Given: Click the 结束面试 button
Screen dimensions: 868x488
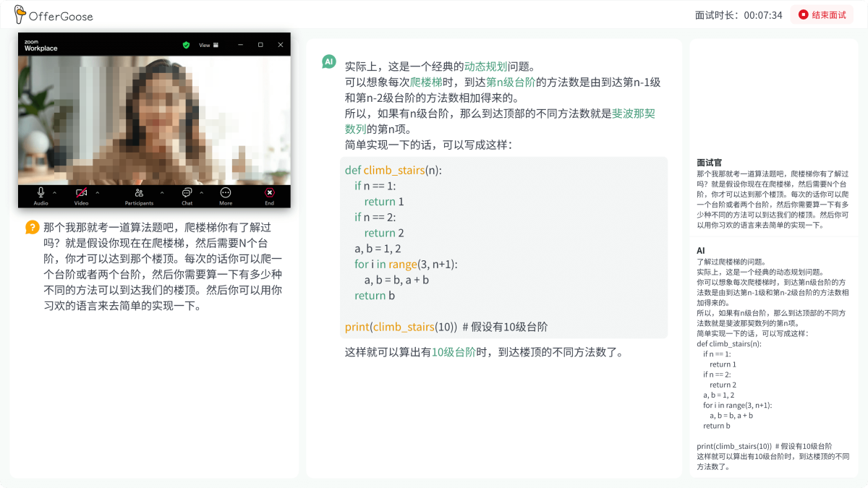Looking at the screenshot, I should 822,14.
